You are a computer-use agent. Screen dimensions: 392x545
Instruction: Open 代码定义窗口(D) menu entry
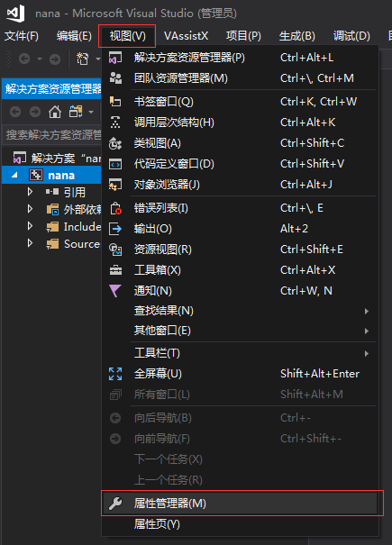(240, 164)
